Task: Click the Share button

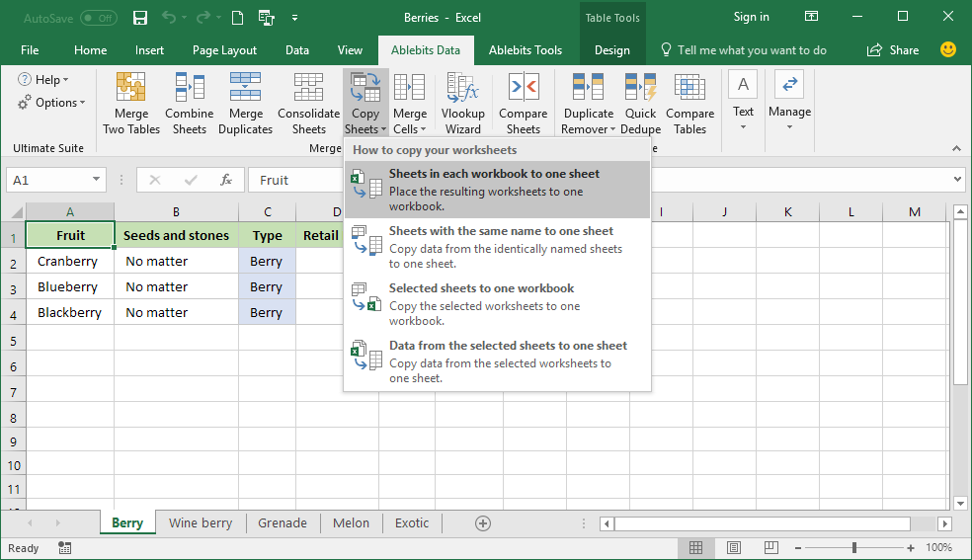Action: [893, 50]
